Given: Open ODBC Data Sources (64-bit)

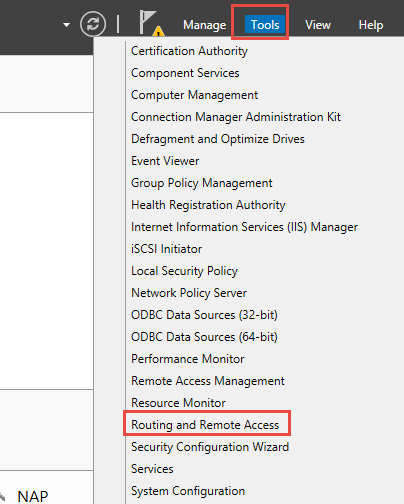Looking at the screenshot, I should tap(204, 337).
